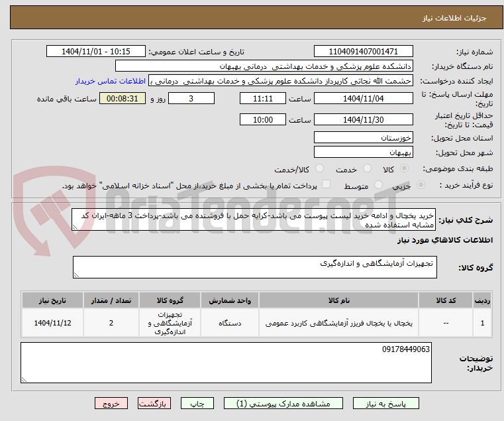Screen dimensions: 504x421
Task: Click the نام کالا column header
Action: tap(339, 300)
